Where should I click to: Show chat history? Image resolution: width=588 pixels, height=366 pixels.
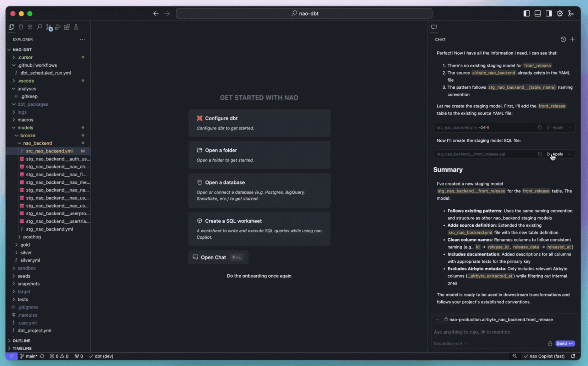(x=563, y=39)
